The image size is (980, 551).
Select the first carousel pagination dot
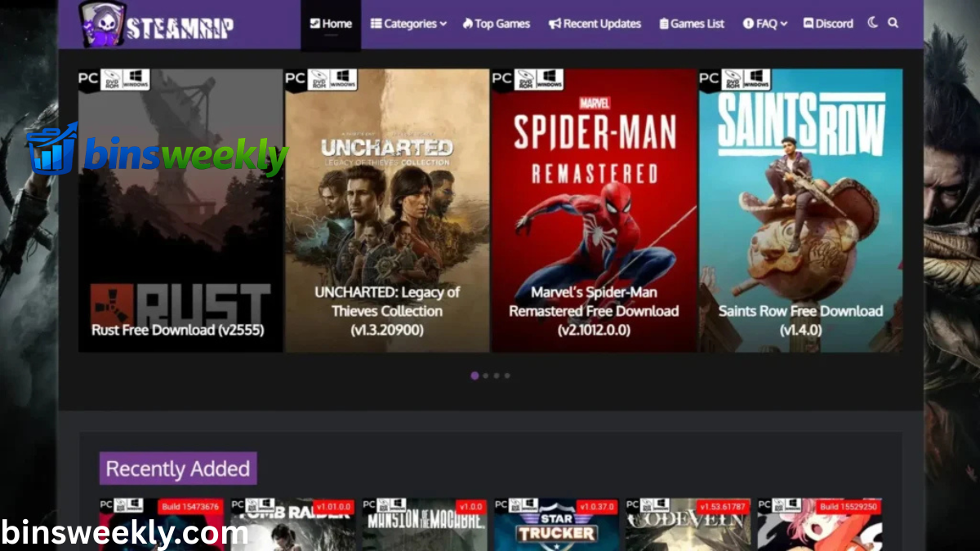(x=474, y=375)
